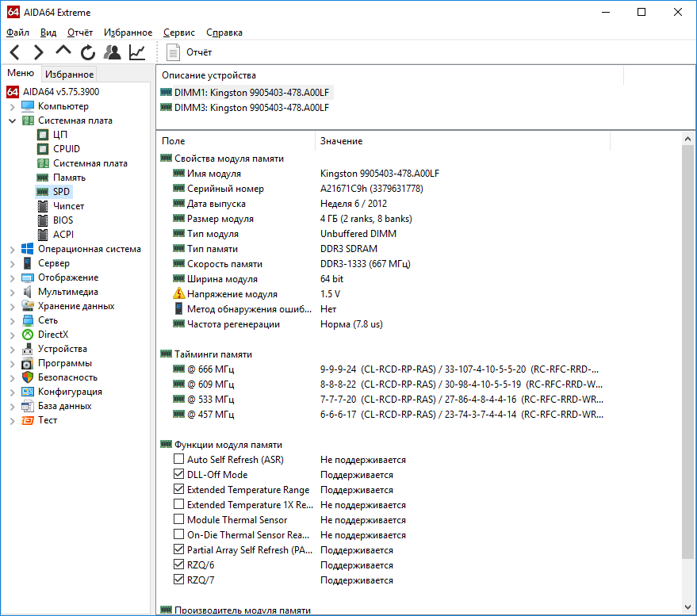The image size is (697, 616).
Task: Click the DirectX Xbox-style icon
Action: pos(28,335)
